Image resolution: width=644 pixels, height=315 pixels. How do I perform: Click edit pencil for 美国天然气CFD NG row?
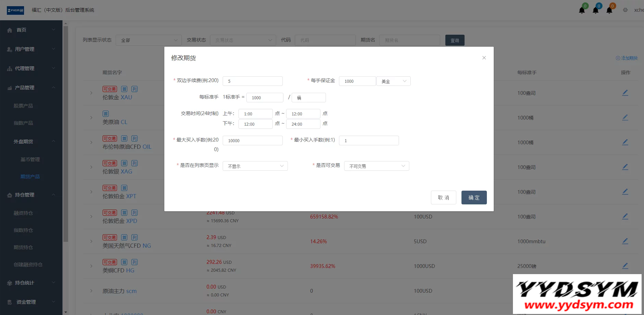click(x=625, y=241)
